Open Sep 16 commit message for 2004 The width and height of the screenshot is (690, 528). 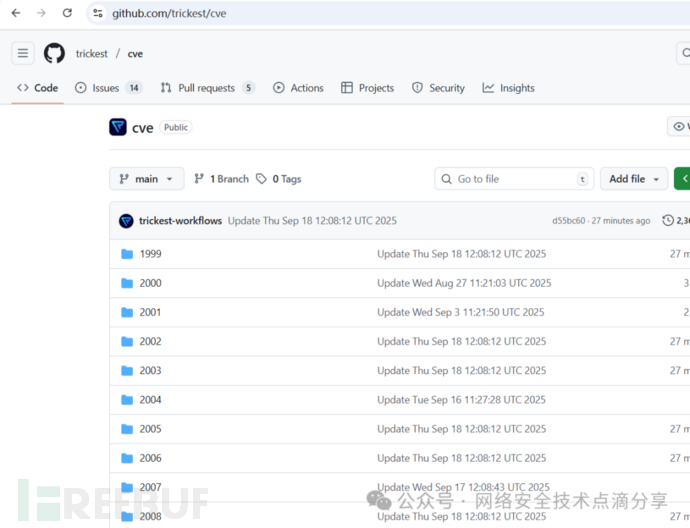pyautogui.click(x=461, y=400)
